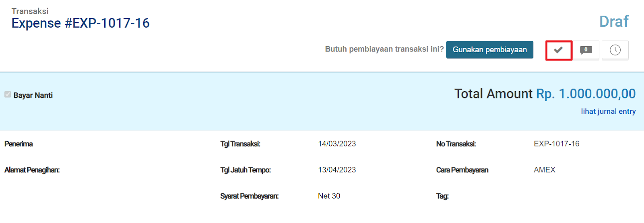The image size is (644, 223).
Task: Click the Tag label
Action: 442,196
